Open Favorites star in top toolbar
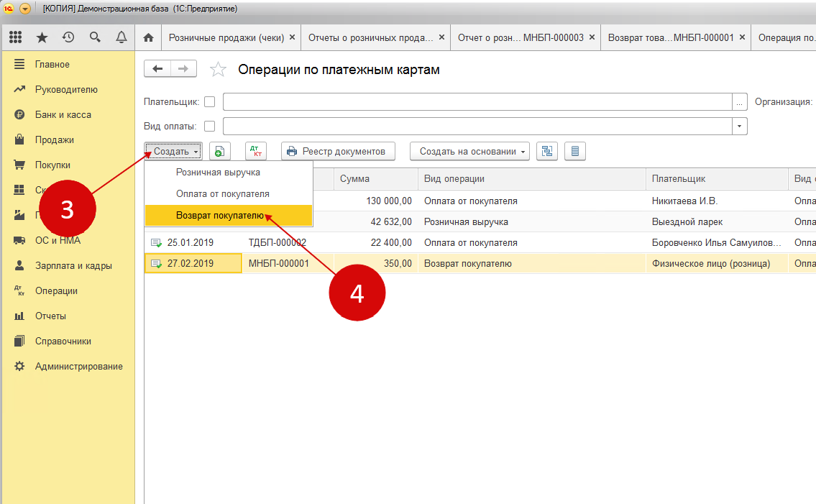This screenshot has height=504, width=816. tap(42, 37)
